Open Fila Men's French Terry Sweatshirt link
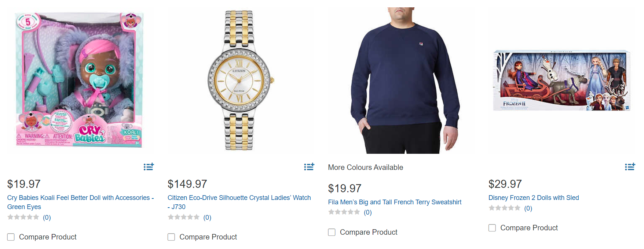The height and width of the screenshot is (249, 644). pos(395,202)
